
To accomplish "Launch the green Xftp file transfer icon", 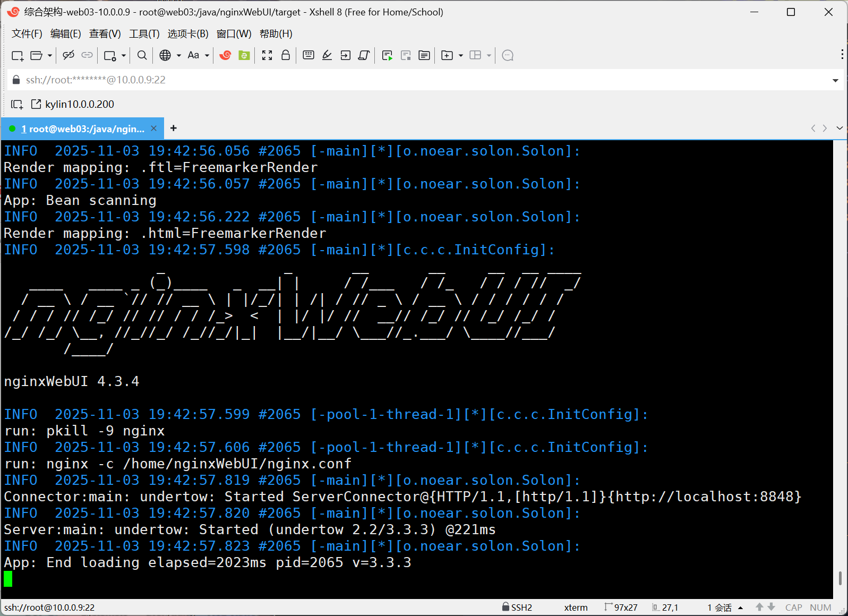I will point(244,55).
